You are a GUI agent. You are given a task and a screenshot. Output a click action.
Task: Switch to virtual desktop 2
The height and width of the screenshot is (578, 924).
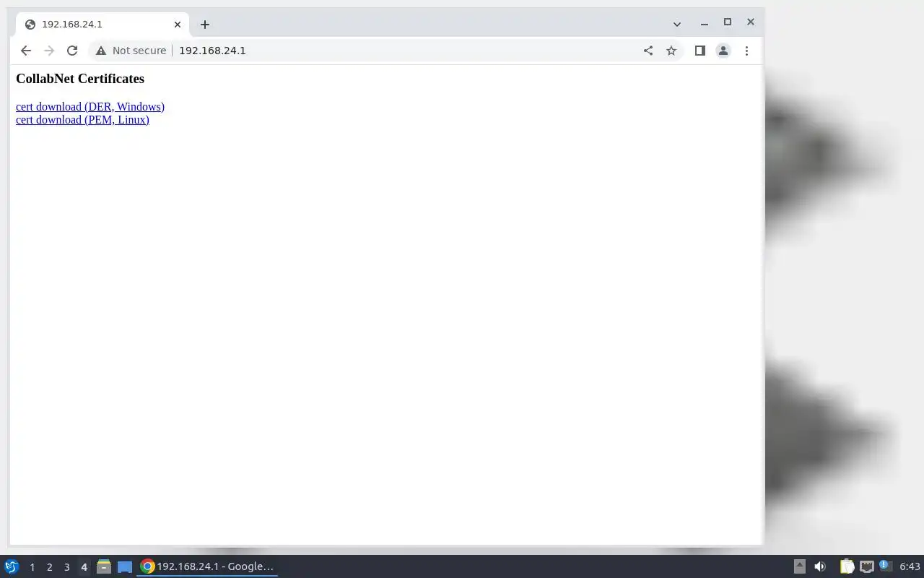coord(49,567)
